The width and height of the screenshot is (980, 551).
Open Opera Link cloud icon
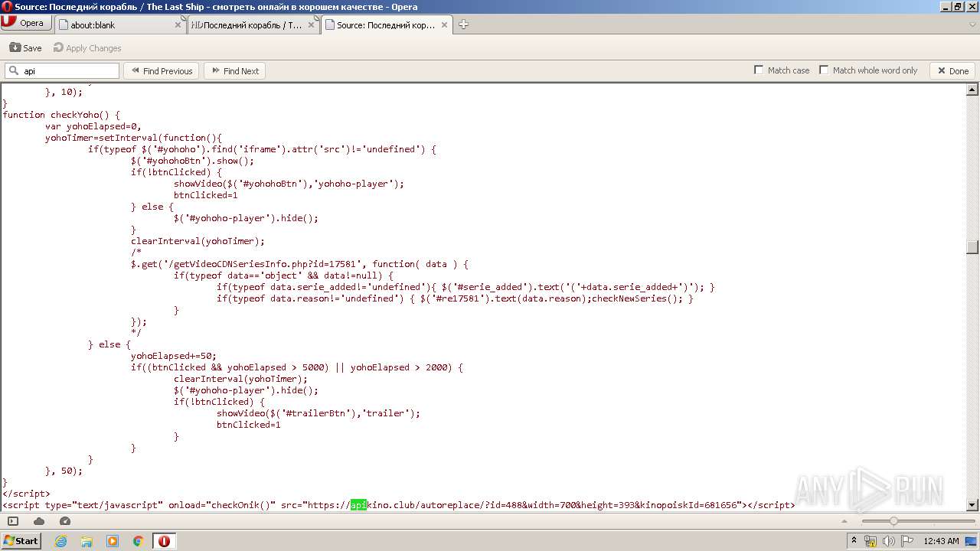(39, 521)
